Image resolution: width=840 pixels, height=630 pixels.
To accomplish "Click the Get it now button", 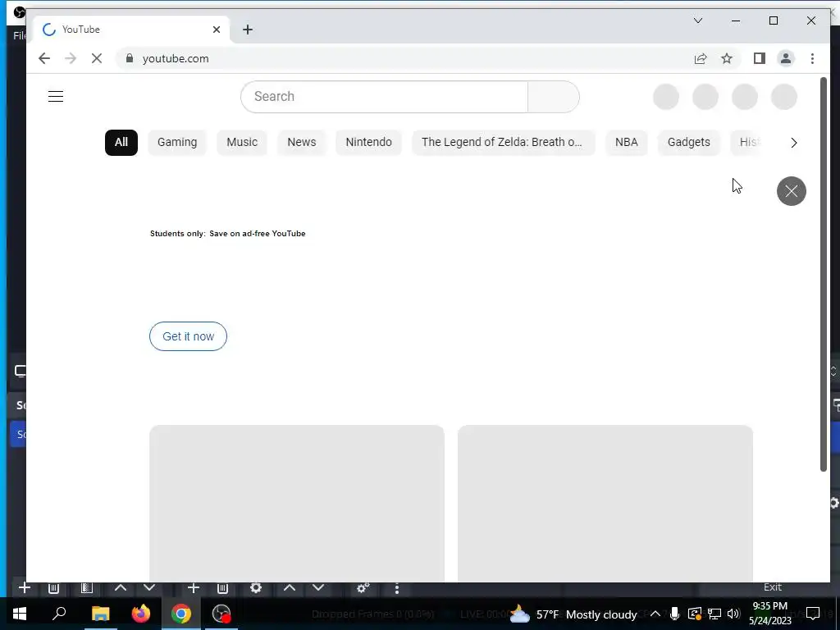I will pos(188,336).
